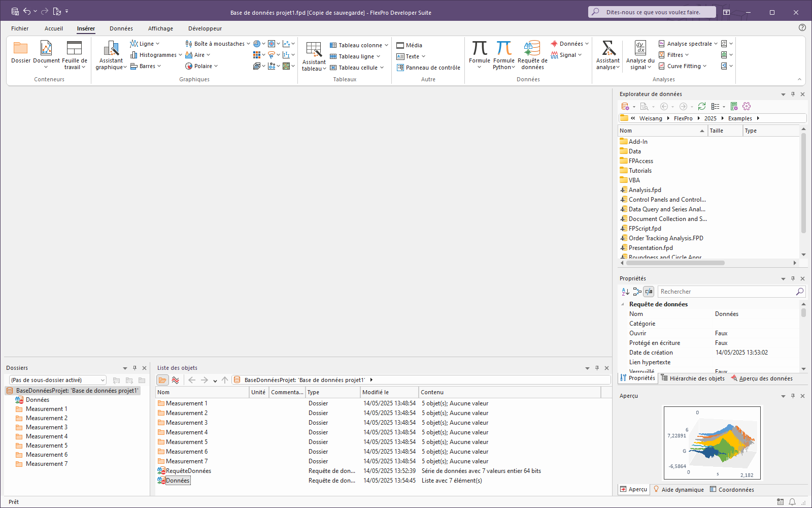Viewport: 812px width, 508px height.
Task: Launch the Assistant tableau tool
Action: pyautogui.click(x=314, y=50)
